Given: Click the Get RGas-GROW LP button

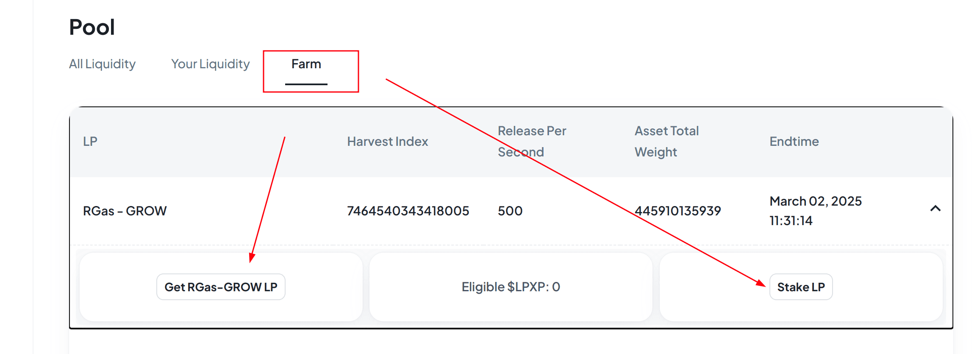Looking at the screenshot, I should [221, 287].
